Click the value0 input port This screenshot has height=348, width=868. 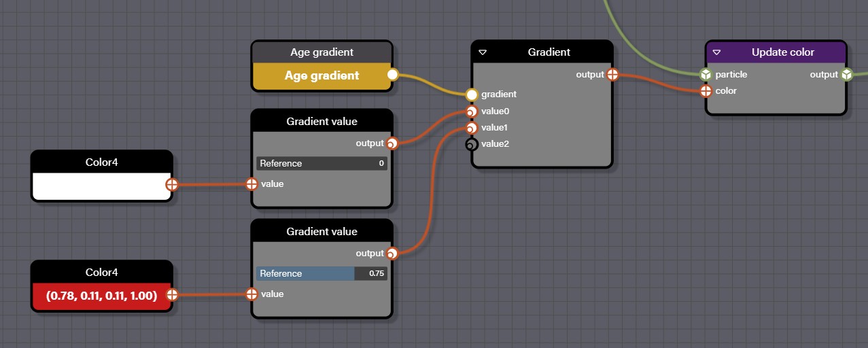pyautogui.click(x=472, y=111)
